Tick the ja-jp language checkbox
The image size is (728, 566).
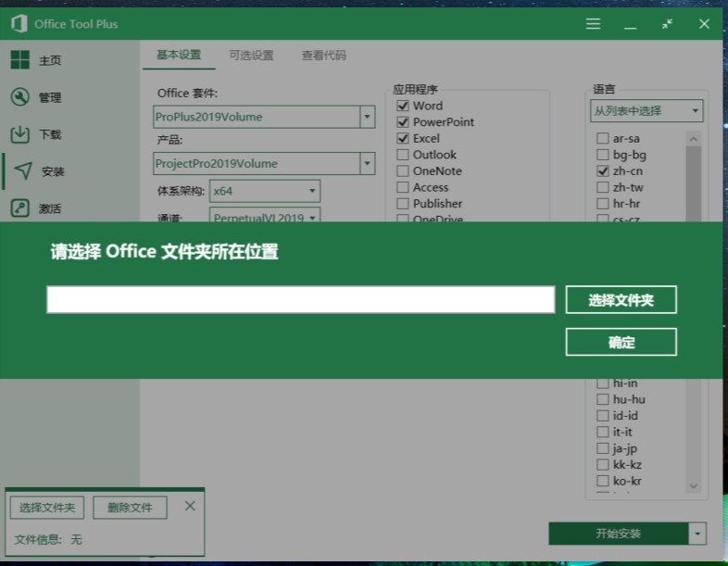click(x=603, y=448)
